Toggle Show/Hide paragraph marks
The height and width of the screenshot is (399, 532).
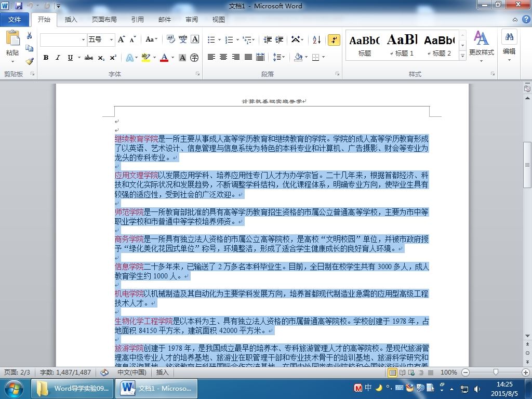(x=334, y=39)
